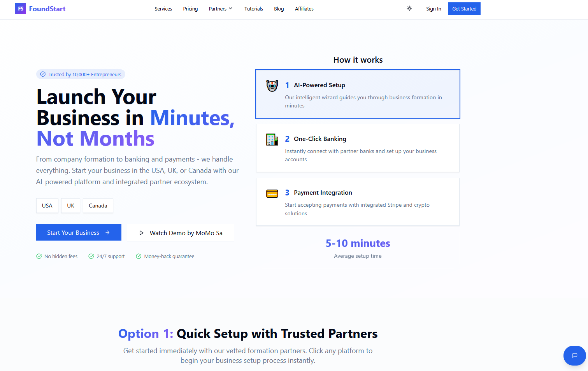Click the Average setup time label
The image size is (588, 371).
pos(358,256)
